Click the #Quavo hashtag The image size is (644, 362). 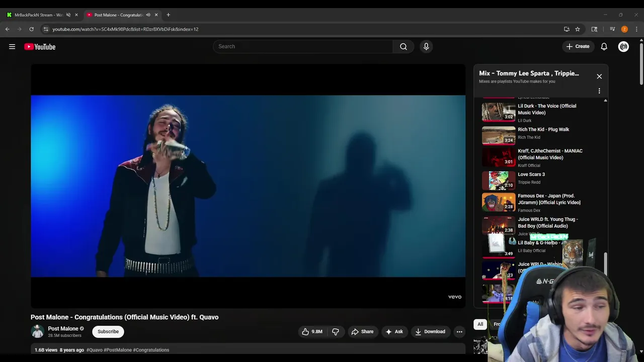(x=95, y=350)
